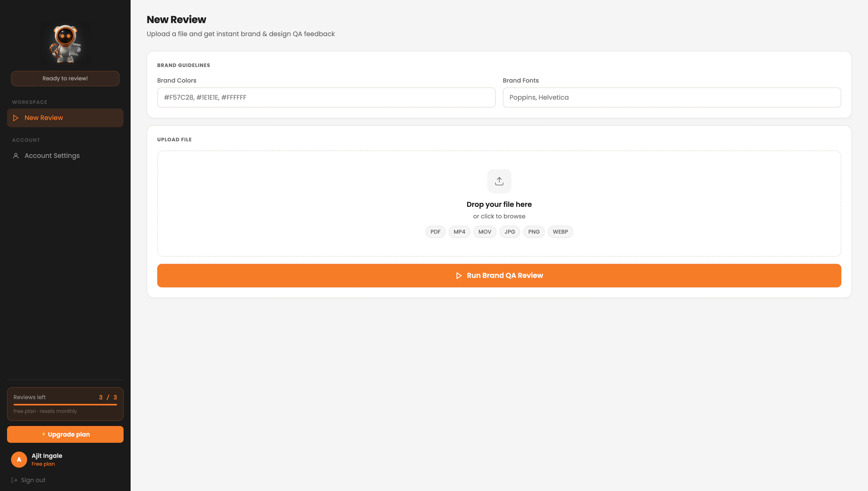Click the robot mascot logo in sidebar
Screen dimensions: 868x491
(x=65, y=43)
